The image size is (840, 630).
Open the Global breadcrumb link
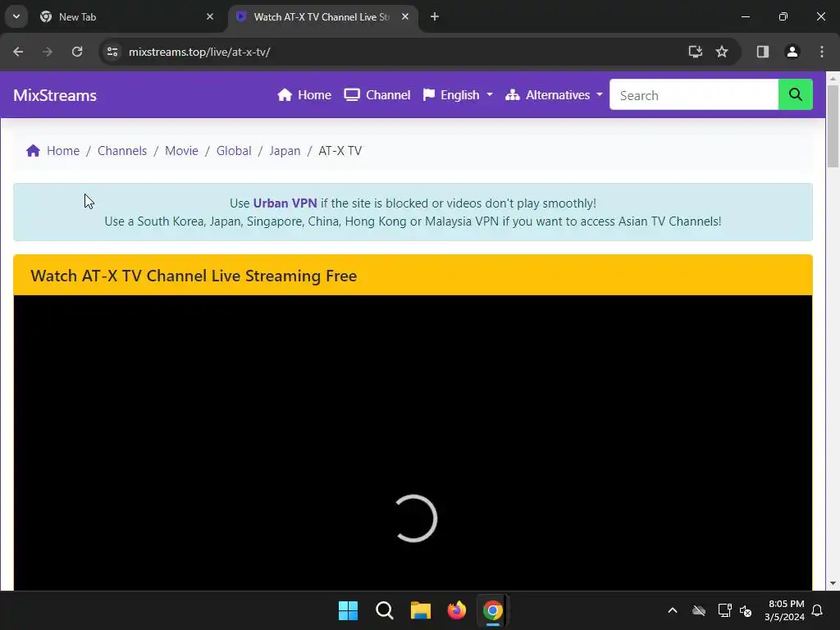[x=234, y=151]
